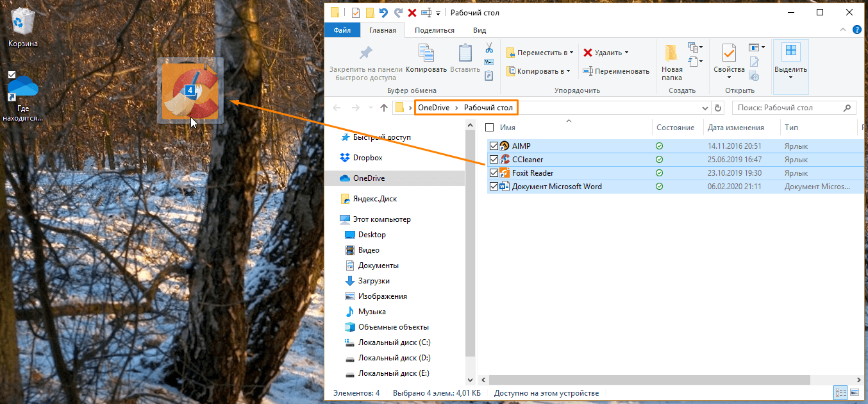The width and height of the screenshot is (868, 404).
Task: Open the Корзина (Recycle Bin) desktop icon
Action: [x=22, y=22]
